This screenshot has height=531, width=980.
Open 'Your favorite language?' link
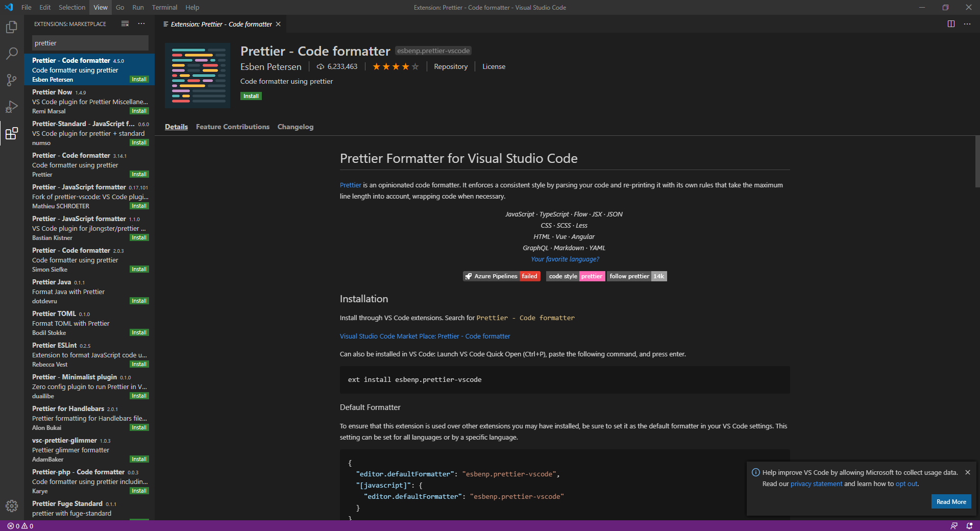click(x=565, y=259)
